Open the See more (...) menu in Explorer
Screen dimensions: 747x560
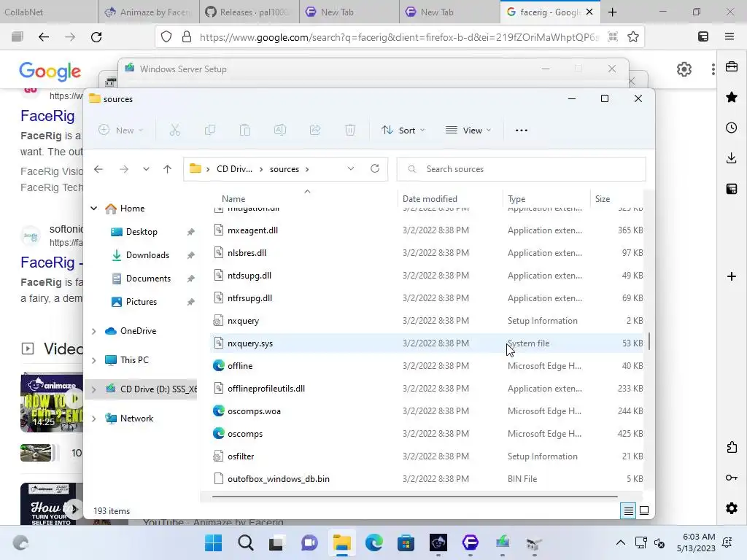click(x=521, y=130)
